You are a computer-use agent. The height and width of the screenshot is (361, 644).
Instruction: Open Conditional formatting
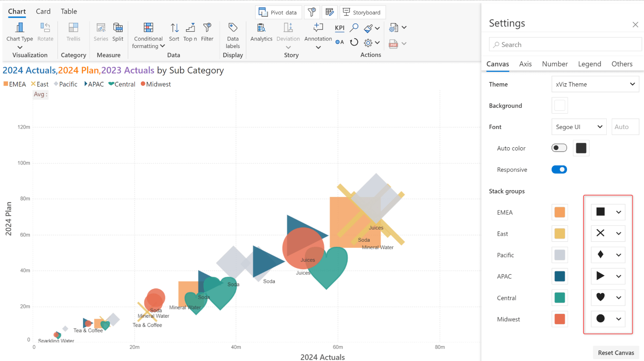tap(148, 35)
